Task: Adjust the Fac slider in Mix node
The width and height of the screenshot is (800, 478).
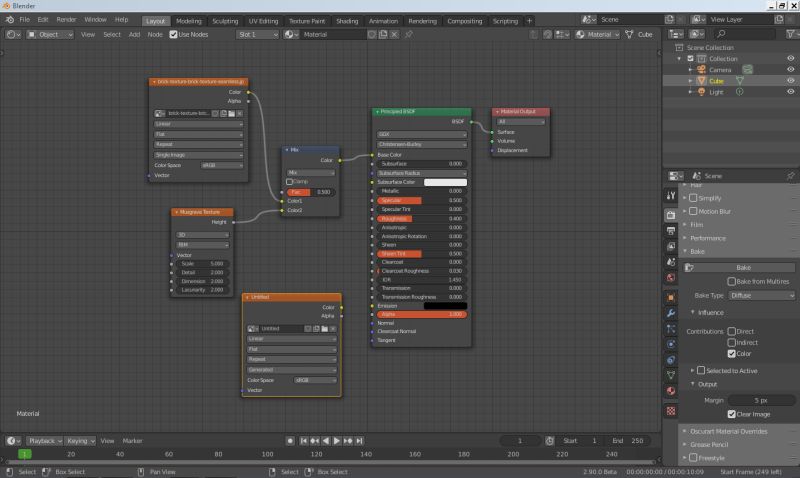Action: tap(310, 192)
